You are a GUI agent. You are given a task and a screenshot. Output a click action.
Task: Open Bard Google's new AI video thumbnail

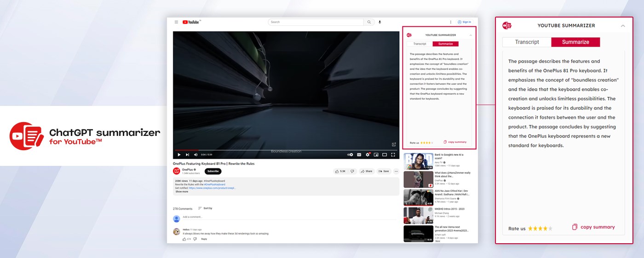pyautogui.click(x=419, y=161)
